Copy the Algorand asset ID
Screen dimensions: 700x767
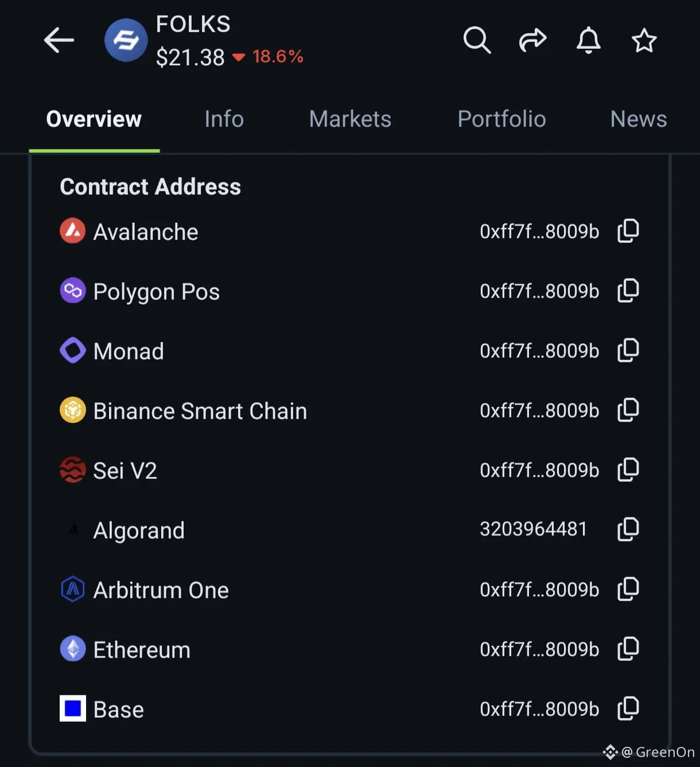pyautogui.click(x=628, y=529)
